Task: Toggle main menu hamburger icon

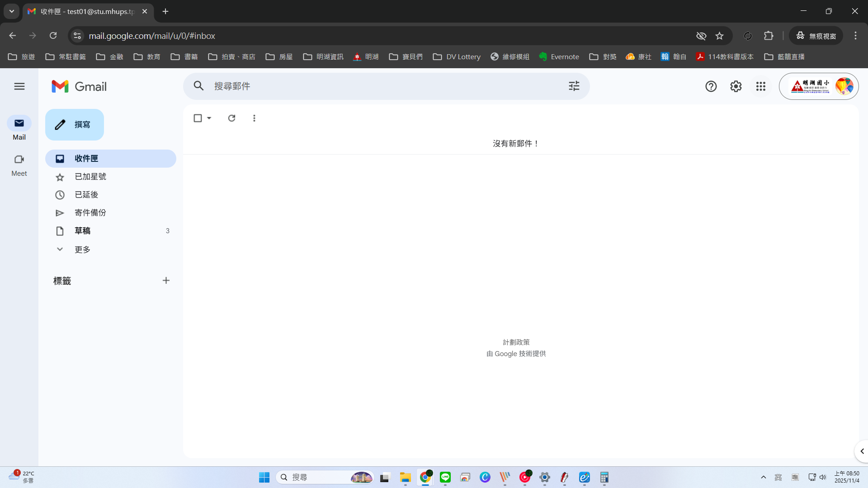Action: [19, 86]
